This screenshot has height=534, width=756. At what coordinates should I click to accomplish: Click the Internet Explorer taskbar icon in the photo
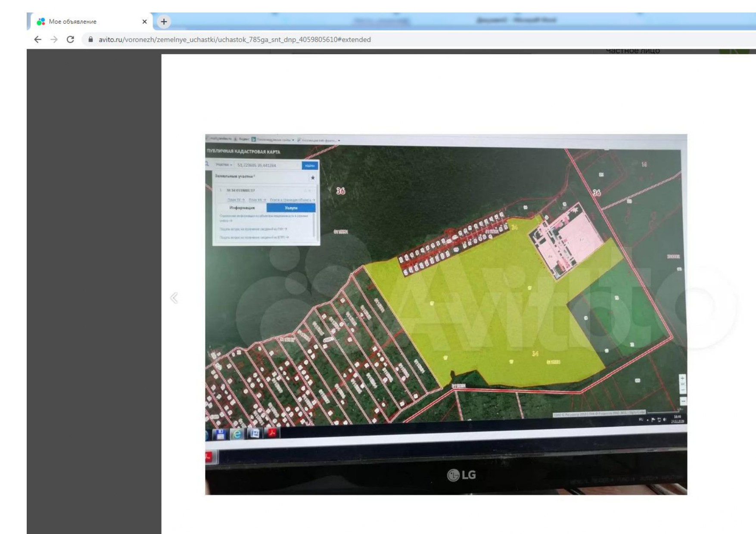tap(237, 434)
